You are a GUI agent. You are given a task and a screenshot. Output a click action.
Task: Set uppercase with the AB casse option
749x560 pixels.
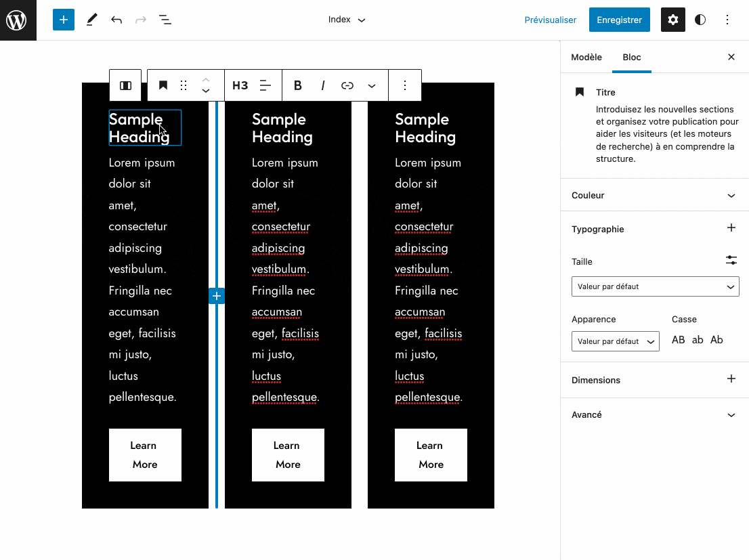(678, 339)
